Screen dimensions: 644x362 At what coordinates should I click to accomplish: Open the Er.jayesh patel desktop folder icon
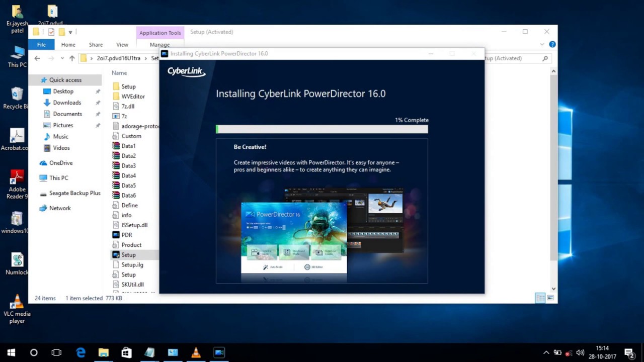tap(17, 19)
